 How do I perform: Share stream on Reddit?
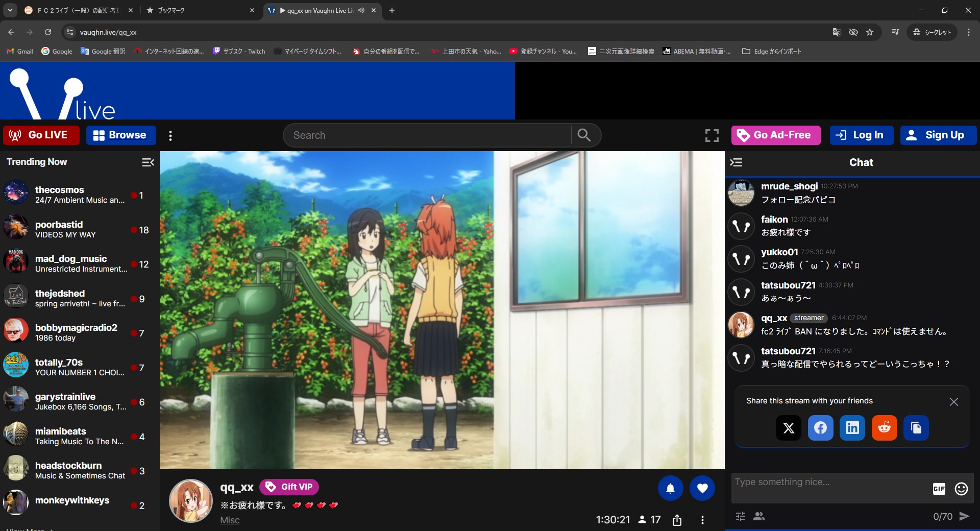(884, 428)
